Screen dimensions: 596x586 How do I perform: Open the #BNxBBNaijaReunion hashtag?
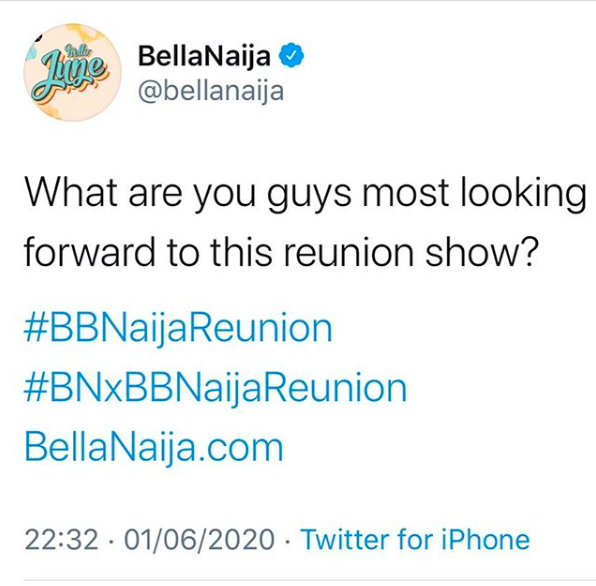[215, 388]
